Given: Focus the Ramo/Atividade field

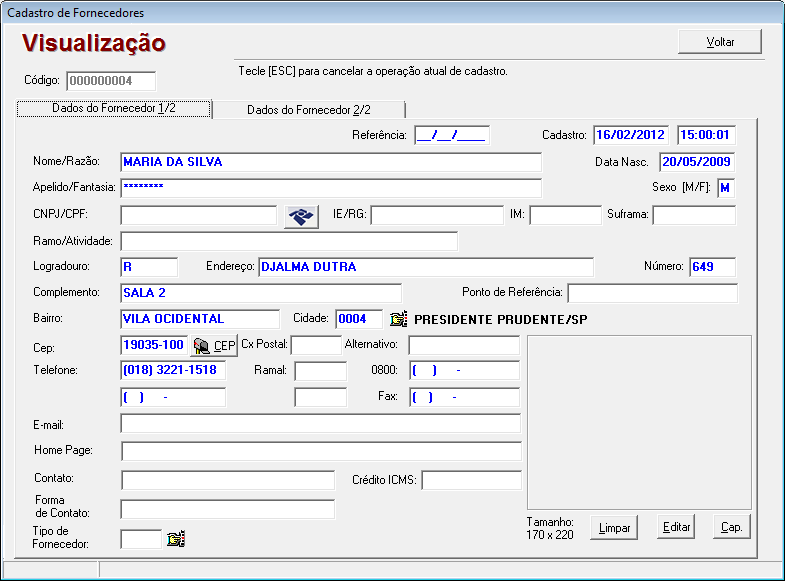Looking at the screenshot, I should tap(288, 241).
